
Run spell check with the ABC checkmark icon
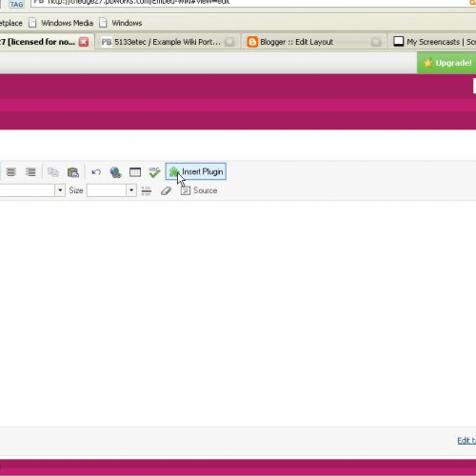coord(154,172)
